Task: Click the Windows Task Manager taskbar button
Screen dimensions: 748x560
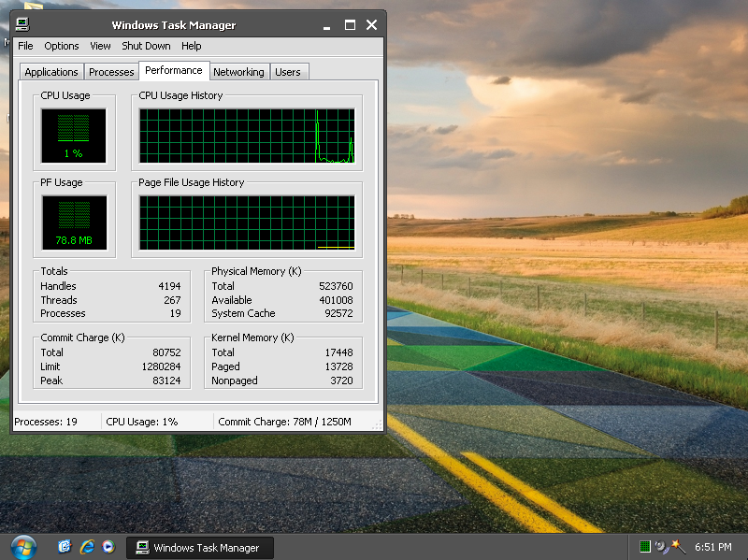Action: (x=199, y=548)
